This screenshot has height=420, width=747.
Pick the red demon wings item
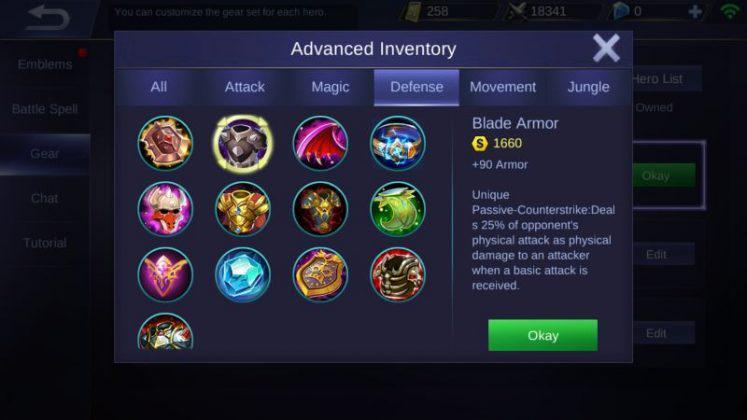pos(320,143)
